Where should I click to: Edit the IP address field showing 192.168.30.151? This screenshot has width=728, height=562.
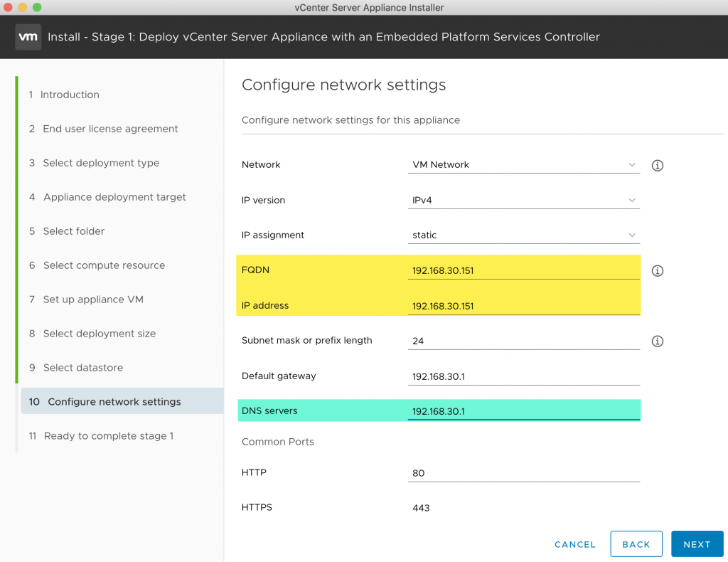524,306
